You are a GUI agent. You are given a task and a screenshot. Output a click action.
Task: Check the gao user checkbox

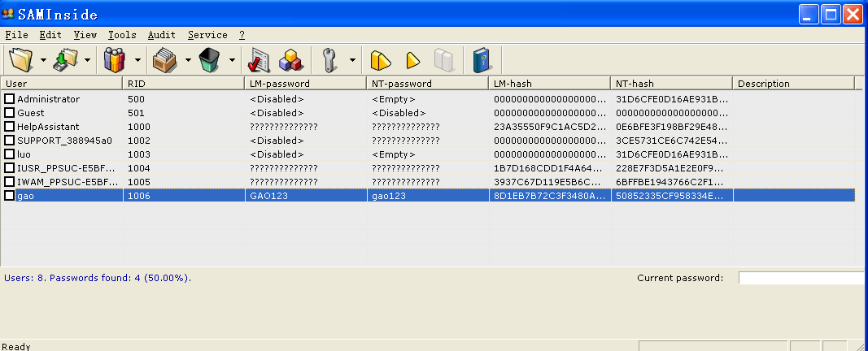point(10,195)
